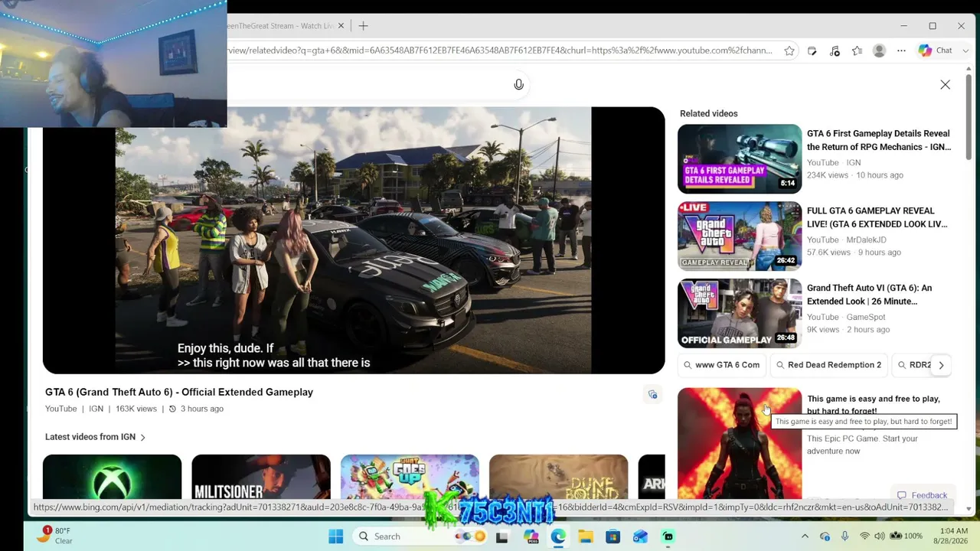Open the browser profile avatar
The image size is (980, 551).
click(879, 51)
